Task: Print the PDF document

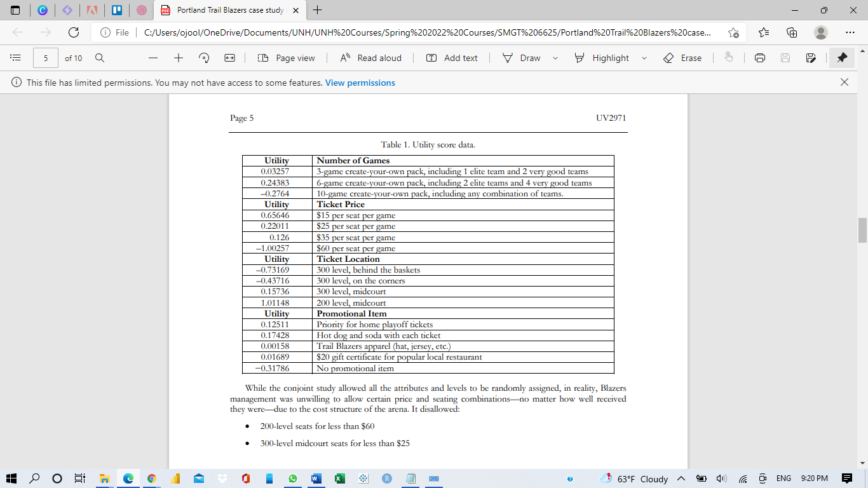Action: click(760, 58)
